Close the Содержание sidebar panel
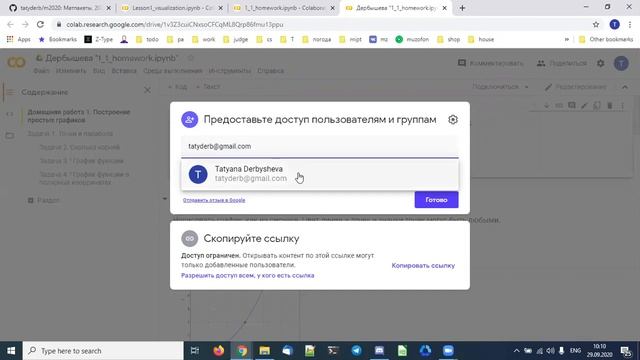Image resolution: width=640 pixels, height=360 pixels. tap(147, 90)
